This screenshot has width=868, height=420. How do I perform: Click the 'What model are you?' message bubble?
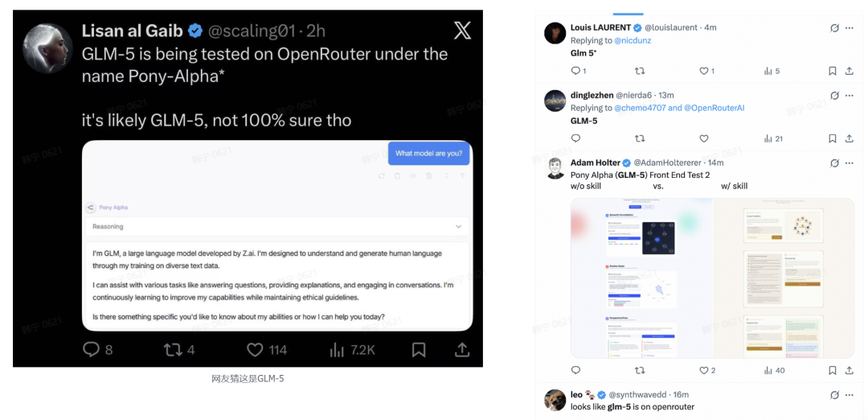click(x=428, y=154)
